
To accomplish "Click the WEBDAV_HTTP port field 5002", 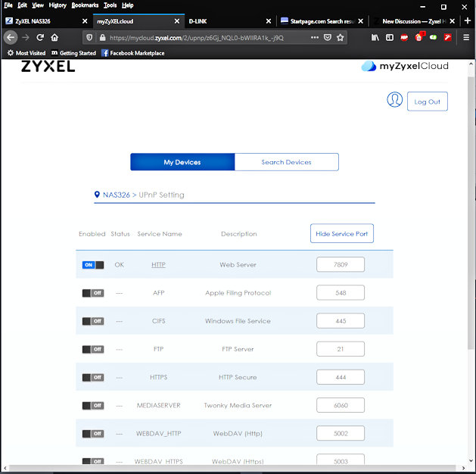I will tap(341, 433).
